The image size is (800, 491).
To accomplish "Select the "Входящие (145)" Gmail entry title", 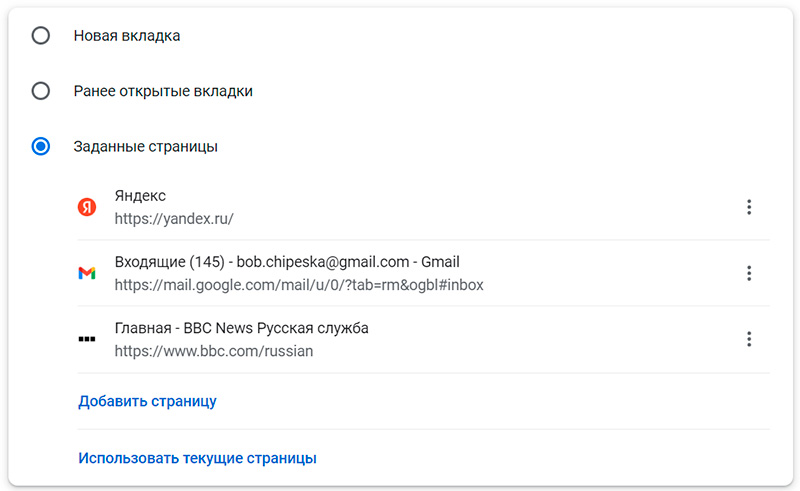I will click(x=286, y=262).
